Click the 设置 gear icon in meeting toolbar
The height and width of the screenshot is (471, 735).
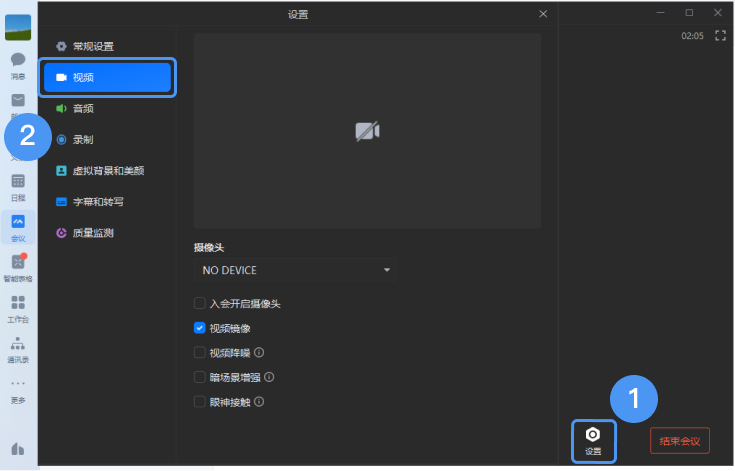pyautogui.click(x=593, y=440)
